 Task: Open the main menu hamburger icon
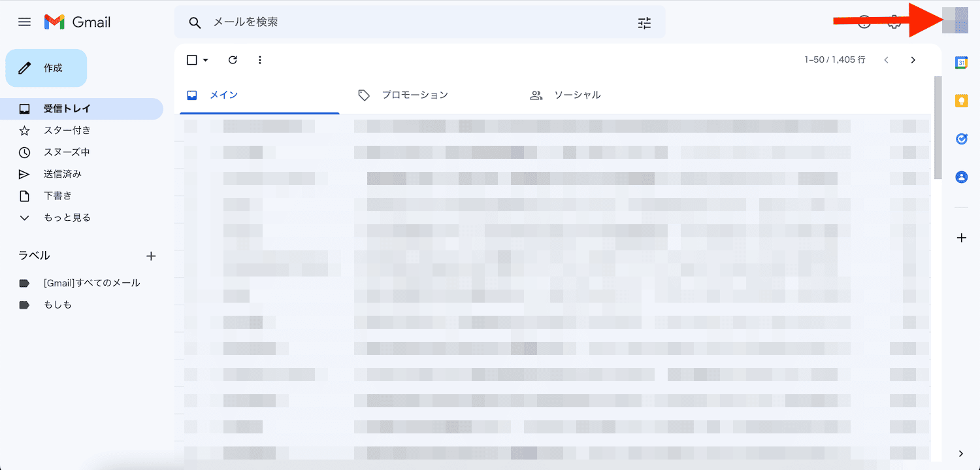pos(24,22)
